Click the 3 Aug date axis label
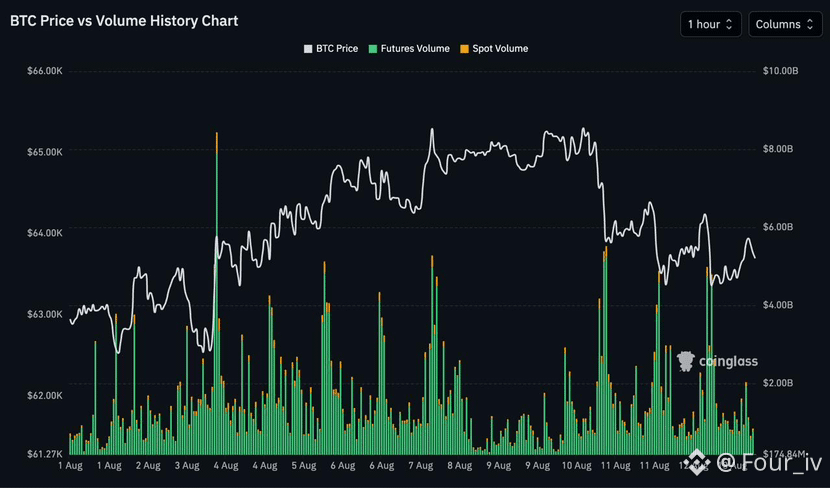Screen dimensions: 830x488 [x=187, y=466]
